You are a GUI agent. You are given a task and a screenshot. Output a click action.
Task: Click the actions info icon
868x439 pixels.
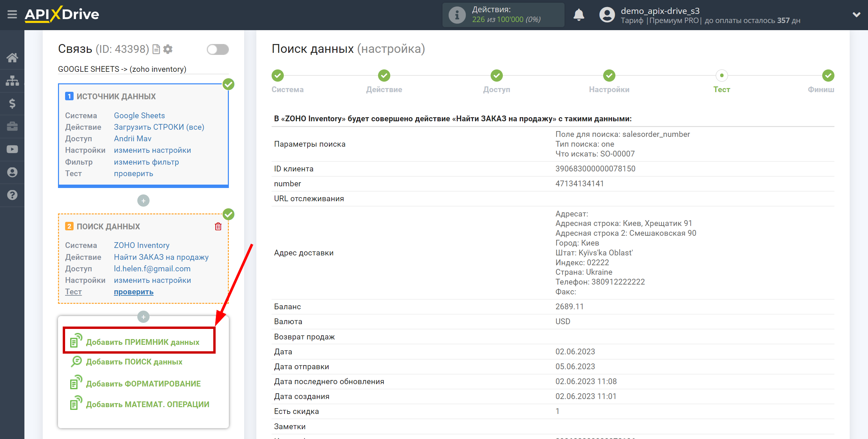click(457, 15)
